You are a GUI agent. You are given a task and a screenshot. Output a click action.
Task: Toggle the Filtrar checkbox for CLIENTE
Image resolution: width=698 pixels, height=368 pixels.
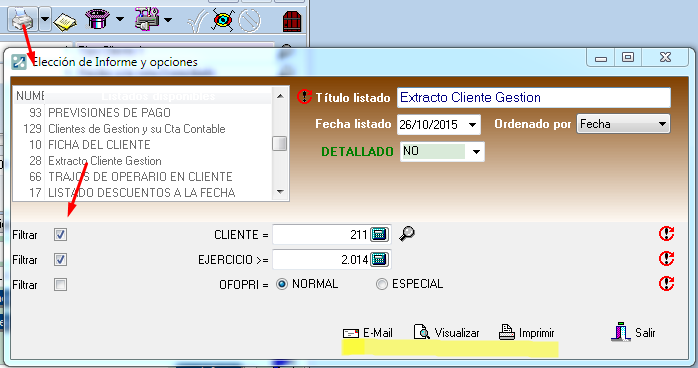pyautogui.click(x=61, y=235)
